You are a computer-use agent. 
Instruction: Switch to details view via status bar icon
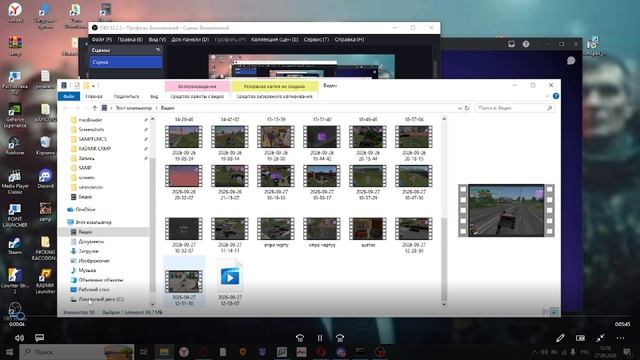(544, 312)
